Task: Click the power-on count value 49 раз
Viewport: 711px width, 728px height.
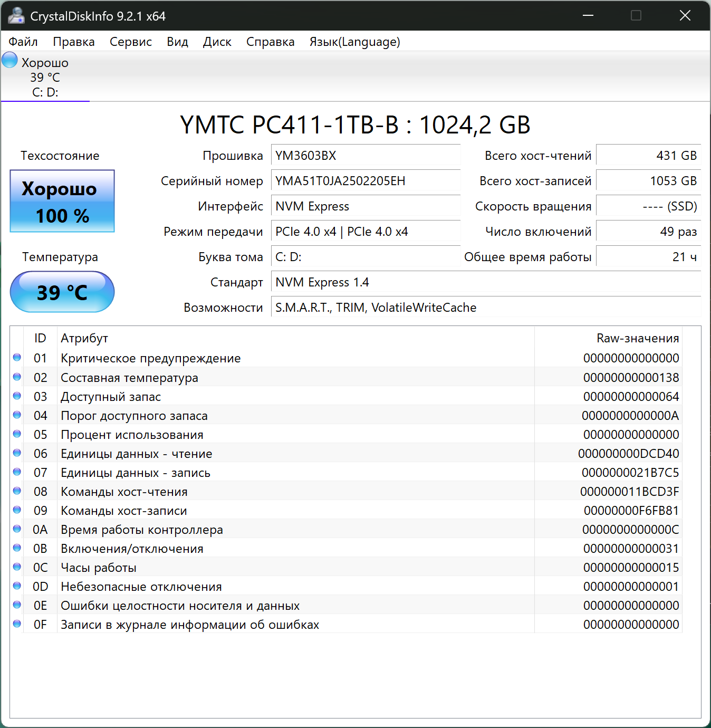Action: (648, 232)
